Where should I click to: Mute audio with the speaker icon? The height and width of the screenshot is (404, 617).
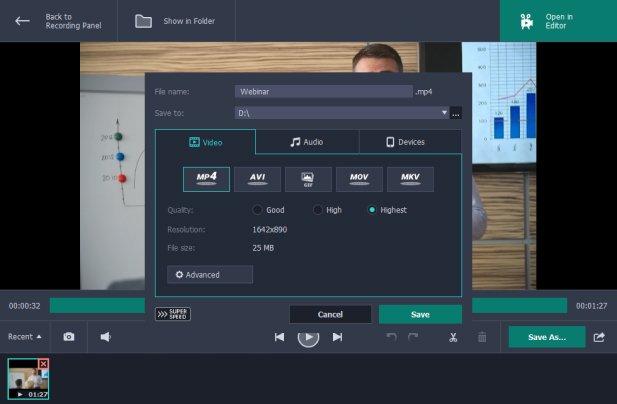click(x=105, y=337)
